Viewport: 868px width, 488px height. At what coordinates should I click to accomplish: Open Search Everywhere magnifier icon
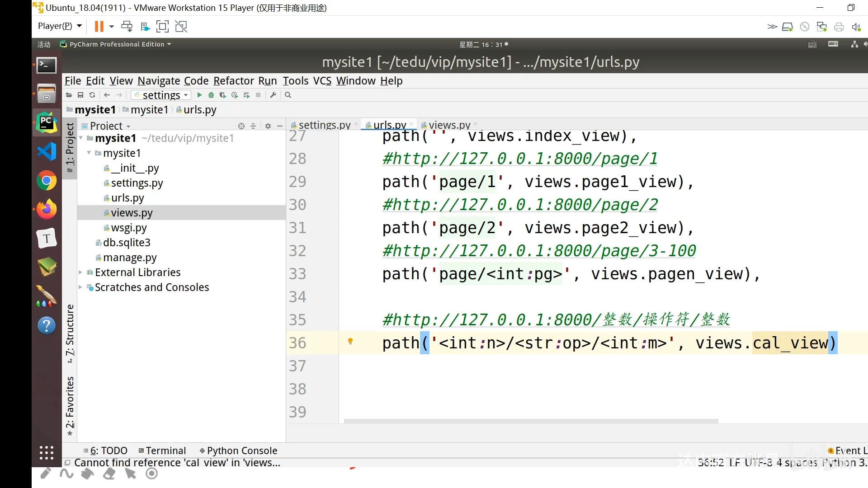(288, 95)
